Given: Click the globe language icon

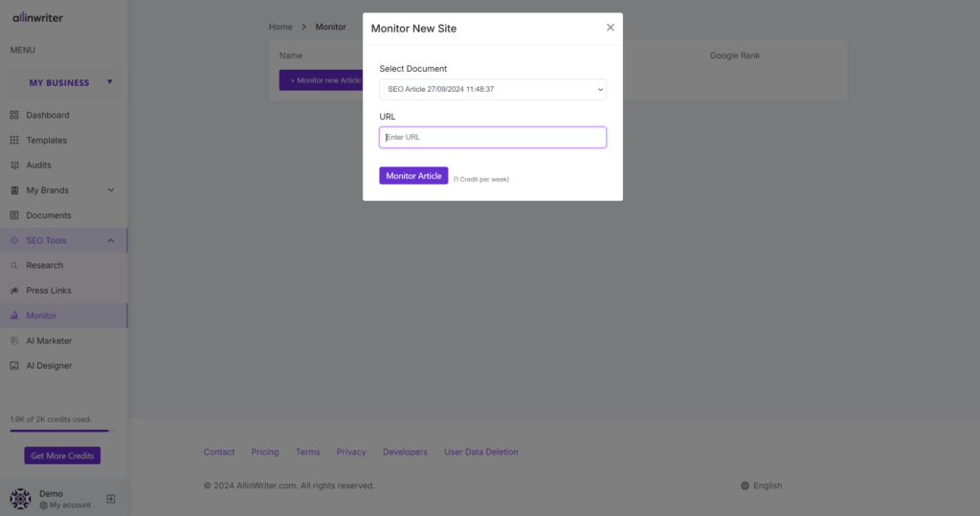Looking at the screenshot, I should tap(745, 485).
